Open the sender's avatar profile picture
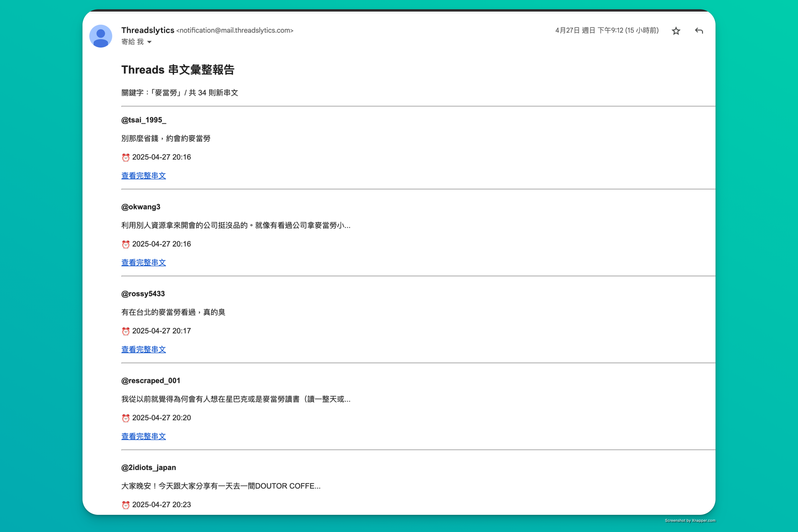The image size is (798, 532). pyautogui.click(x=101, y=36)
